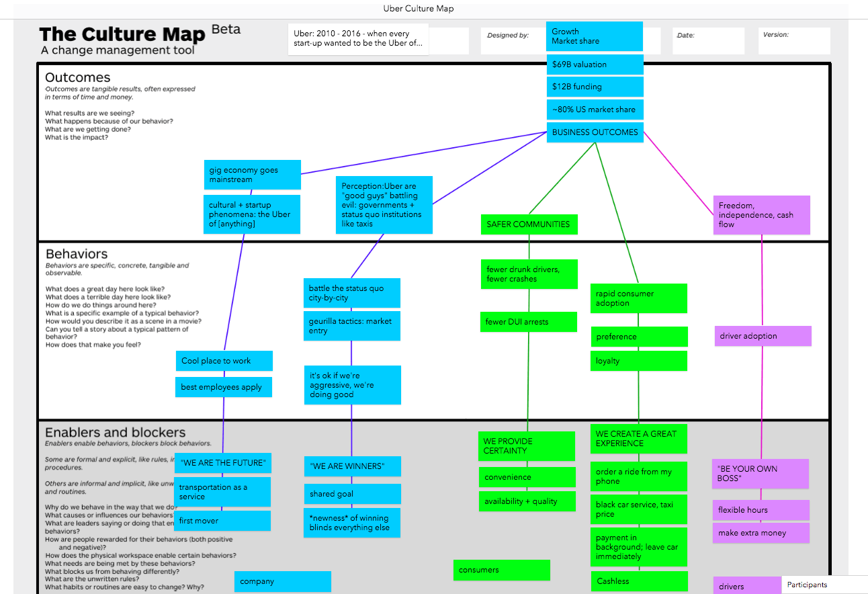Click the 'Behaviors' section heading
This screenshot has width=868, height=594.
(77, 254)
